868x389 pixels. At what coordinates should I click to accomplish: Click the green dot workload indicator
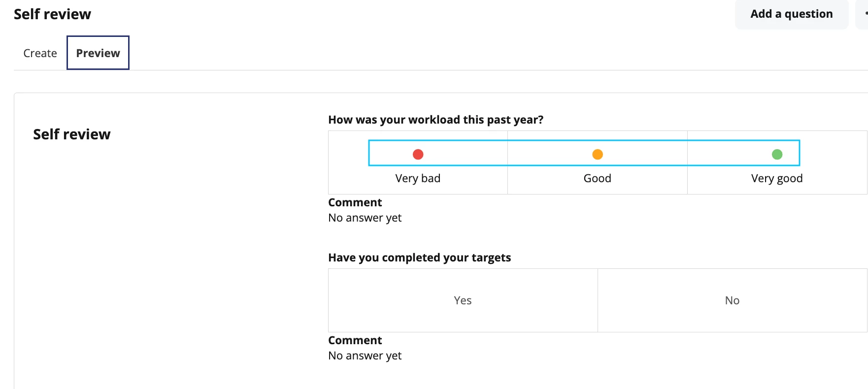coord(777,154)
